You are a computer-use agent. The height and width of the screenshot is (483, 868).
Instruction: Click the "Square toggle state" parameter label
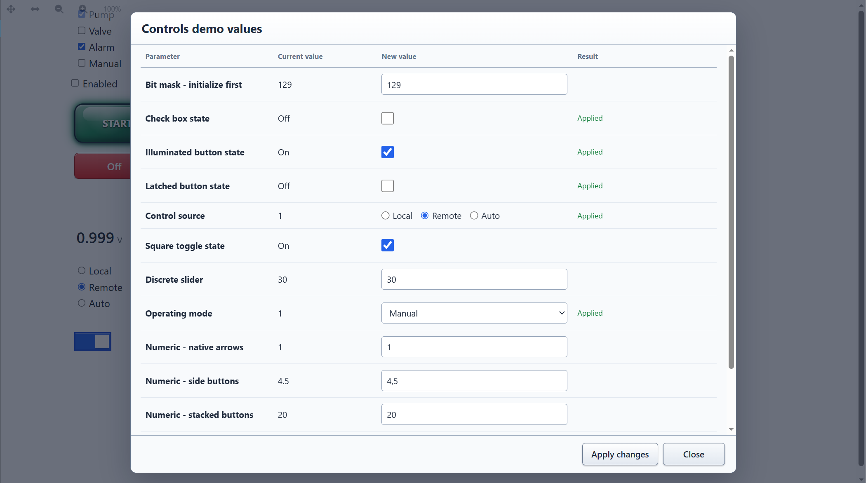[185, 246]
